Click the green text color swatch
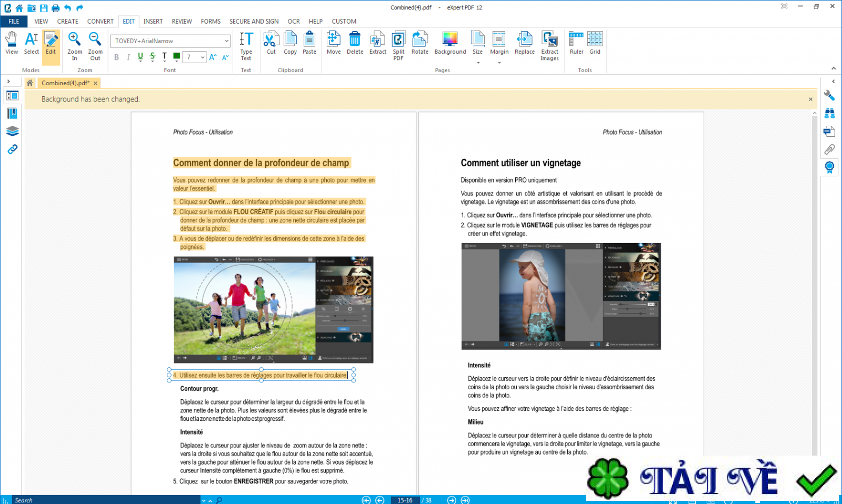This screenshot has width=842, height=504. point(176,56)
